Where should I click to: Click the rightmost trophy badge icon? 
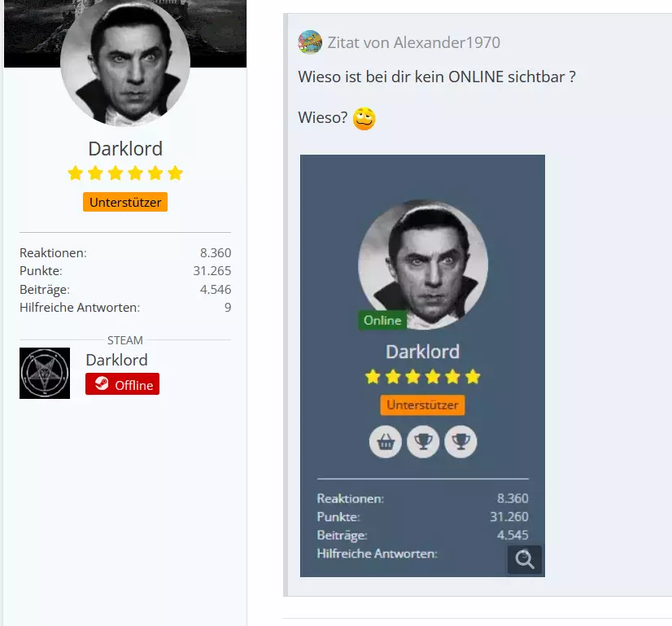[460, 442]
